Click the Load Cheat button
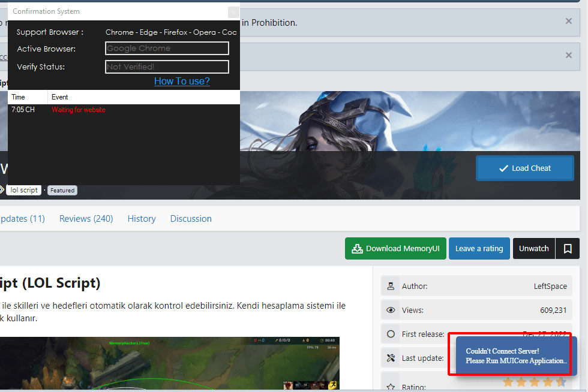 click(x=524, y=168)
